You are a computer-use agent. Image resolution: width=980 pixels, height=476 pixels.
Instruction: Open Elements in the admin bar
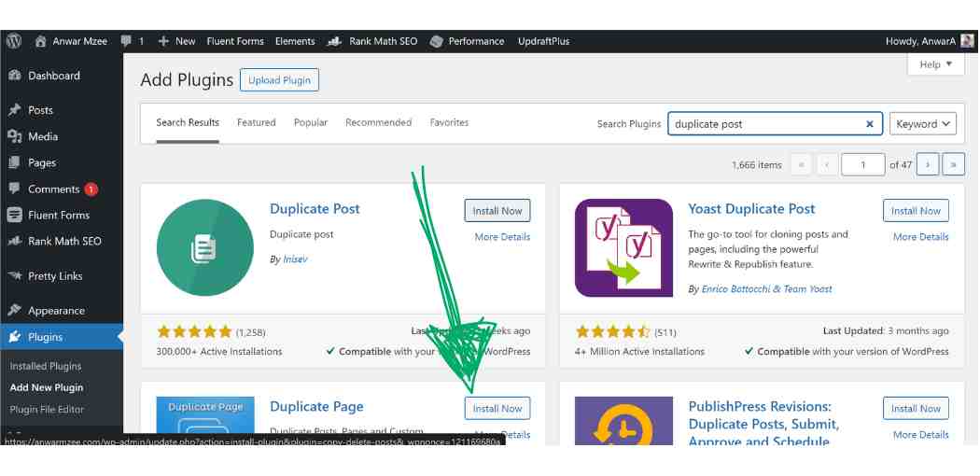[295, 41]
